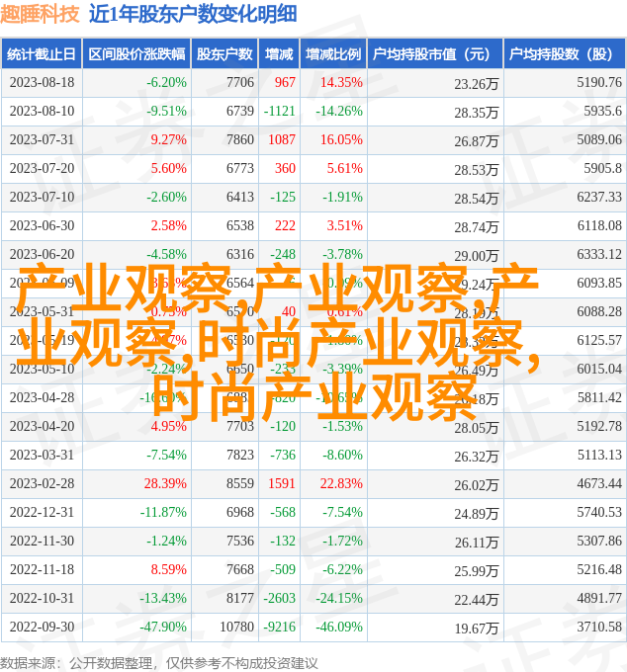Select the date cell 2023-07-10

pyautogui.click(x=42, y=197)
